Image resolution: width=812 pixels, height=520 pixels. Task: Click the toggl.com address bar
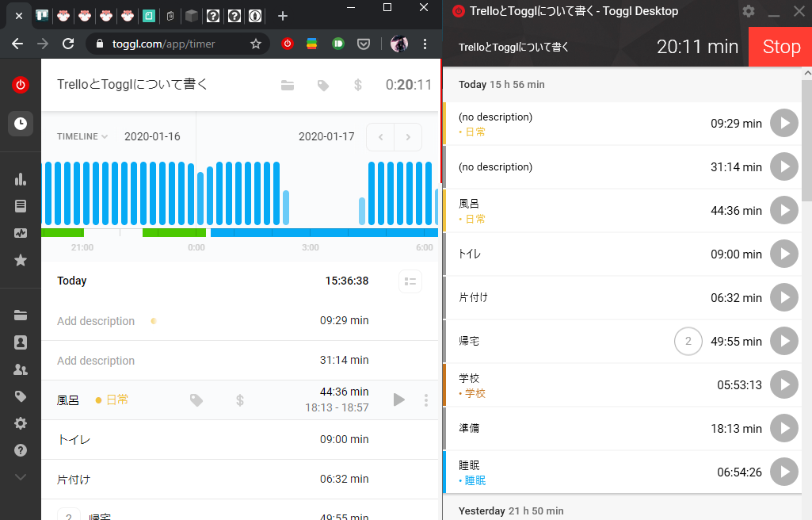tap(177, 44)
